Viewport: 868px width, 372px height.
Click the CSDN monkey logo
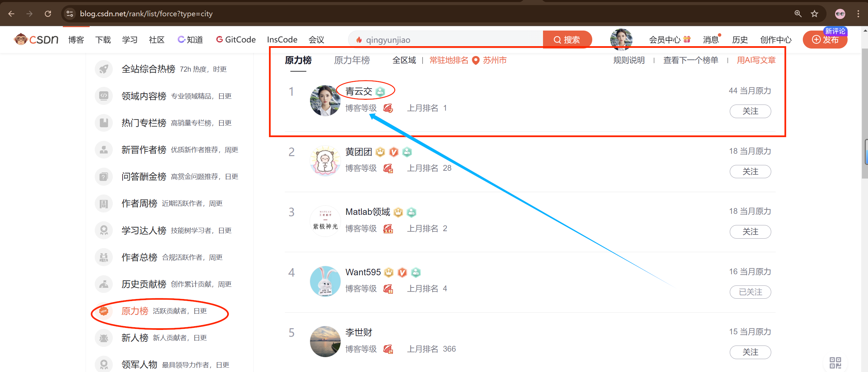click(x=36, y=39)
